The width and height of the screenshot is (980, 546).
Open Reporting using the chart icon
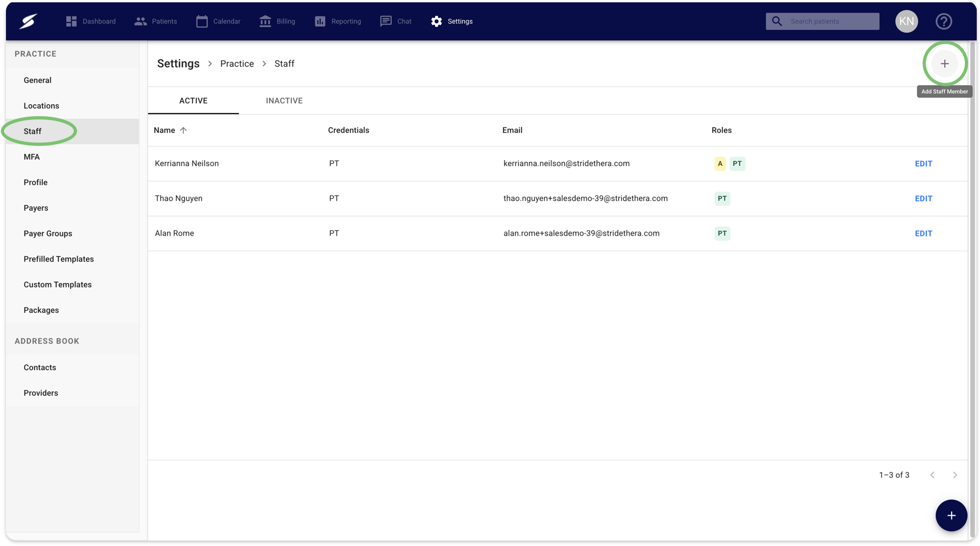click(320, 21)
